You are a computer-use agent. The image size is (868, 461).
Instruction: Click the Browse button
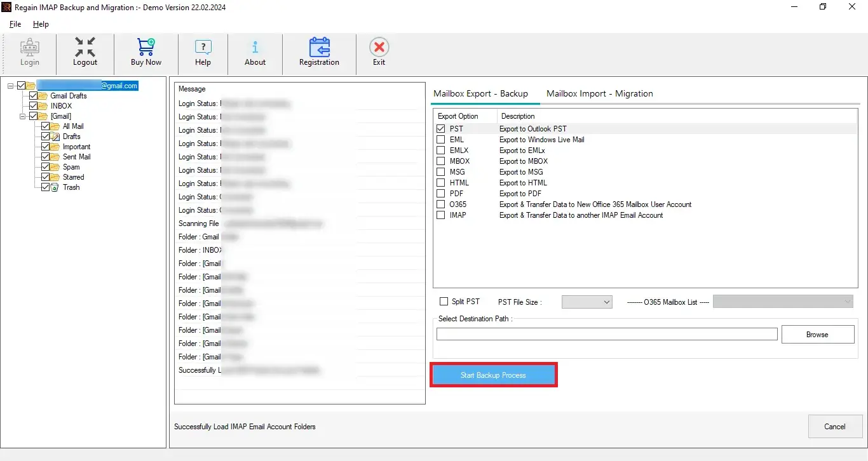click(x=818, y=335)
